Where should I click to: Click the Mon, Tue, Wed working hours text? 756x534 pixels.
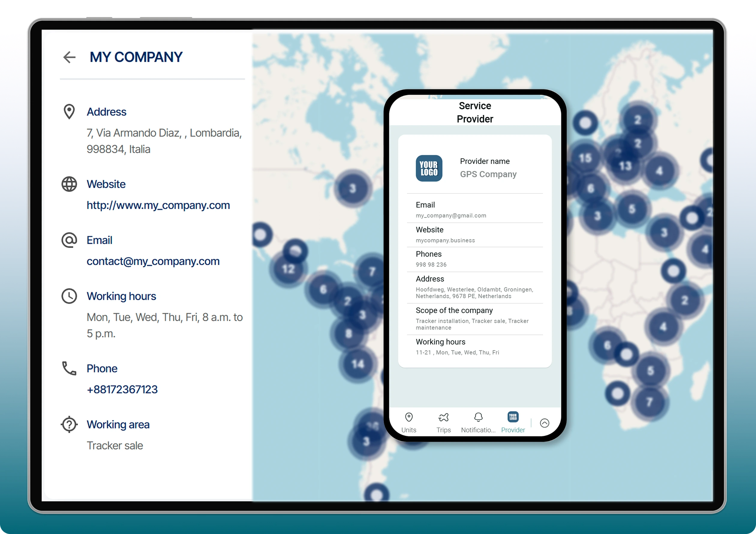165,325
